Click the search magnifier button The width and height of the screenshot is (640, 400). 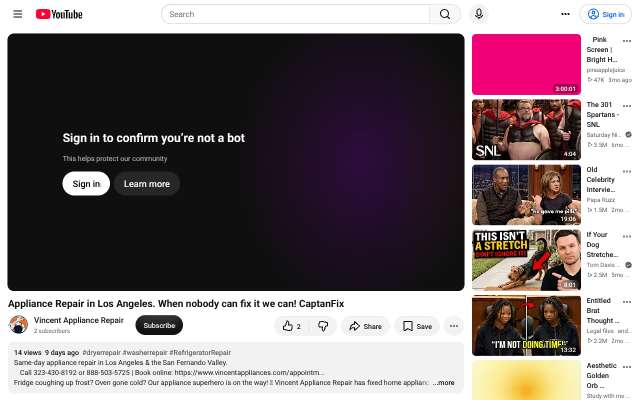[445, 14]
